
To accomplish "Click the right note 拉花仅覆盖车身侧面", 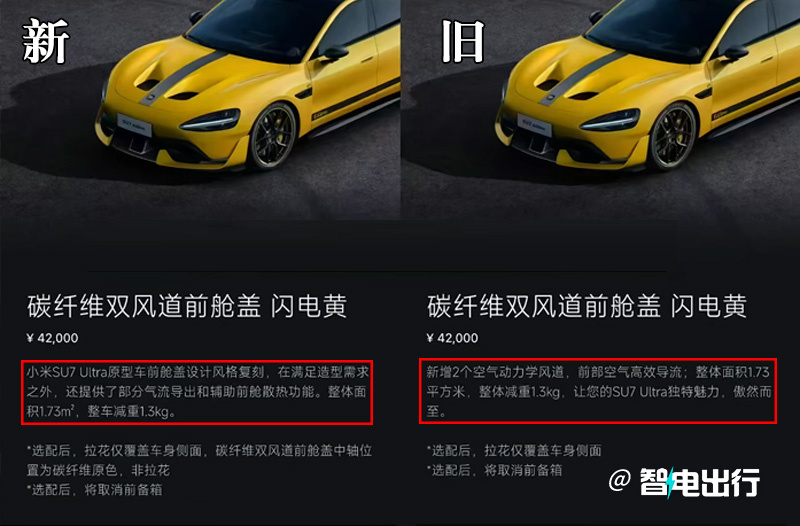I will click(514, 450).
